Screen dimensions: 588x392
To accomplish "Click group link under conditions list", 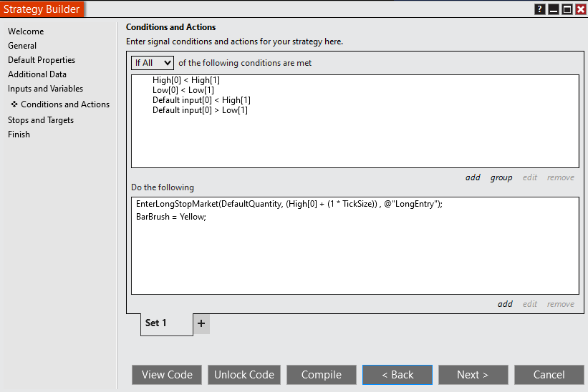I will click(501, 177).
